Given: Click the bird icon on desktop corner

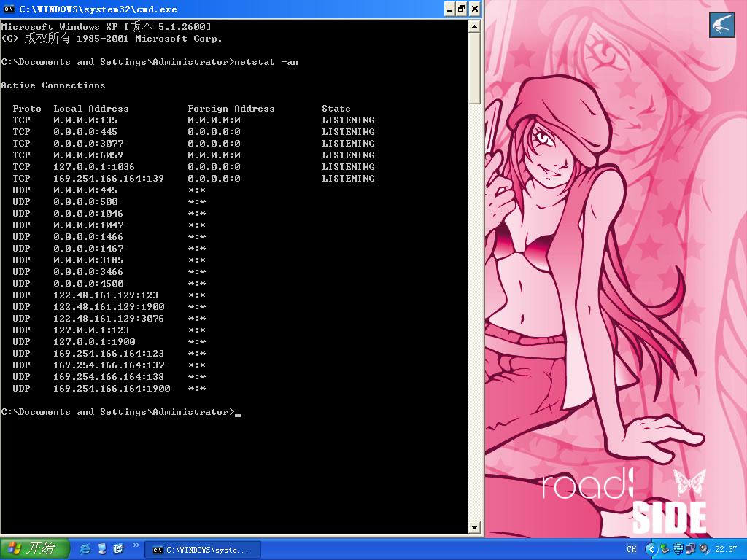Looking at the screenshot, I should coord(721,25).
